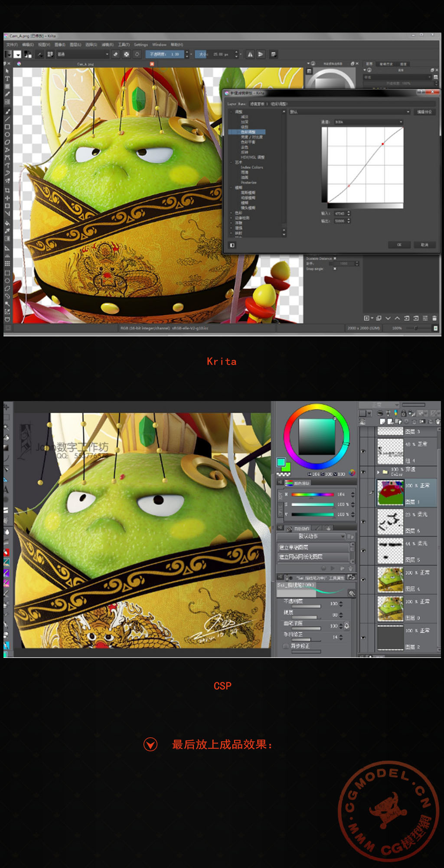444x868 pixels.
Task: Open the Window menu in Krita
Action: [159, 45]
